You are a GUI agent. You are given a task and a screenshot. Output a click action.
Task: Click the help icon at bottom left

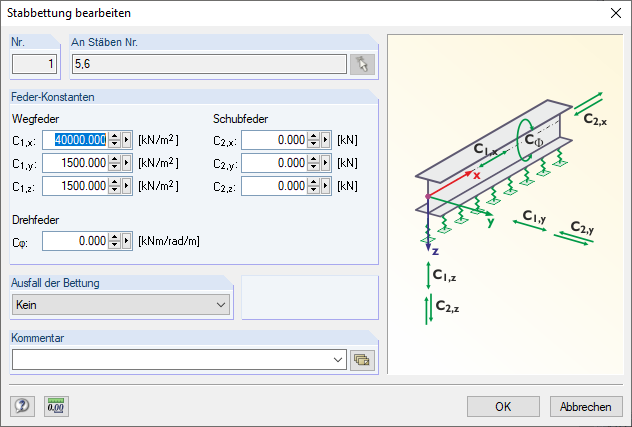22,406
